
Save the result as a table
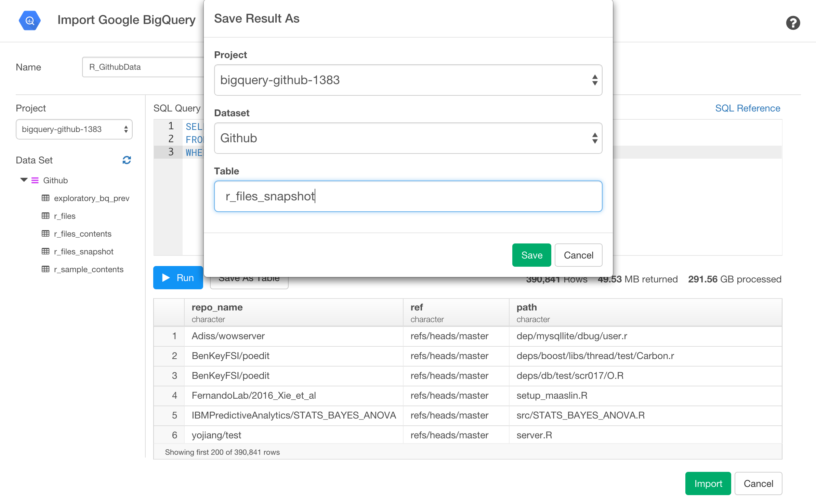[531, 255]
